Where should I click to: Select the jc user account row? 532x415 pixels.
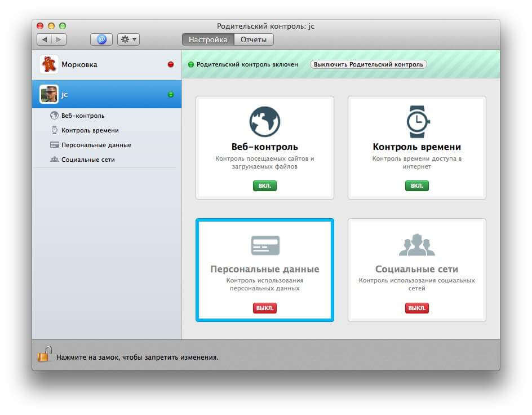coord(107,94)
